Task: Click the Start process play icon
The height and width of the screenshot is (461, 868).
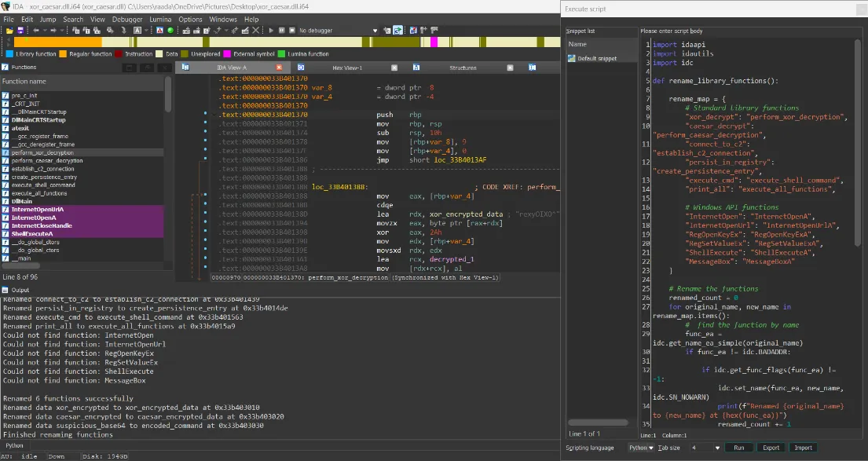Action: point(271,31)
